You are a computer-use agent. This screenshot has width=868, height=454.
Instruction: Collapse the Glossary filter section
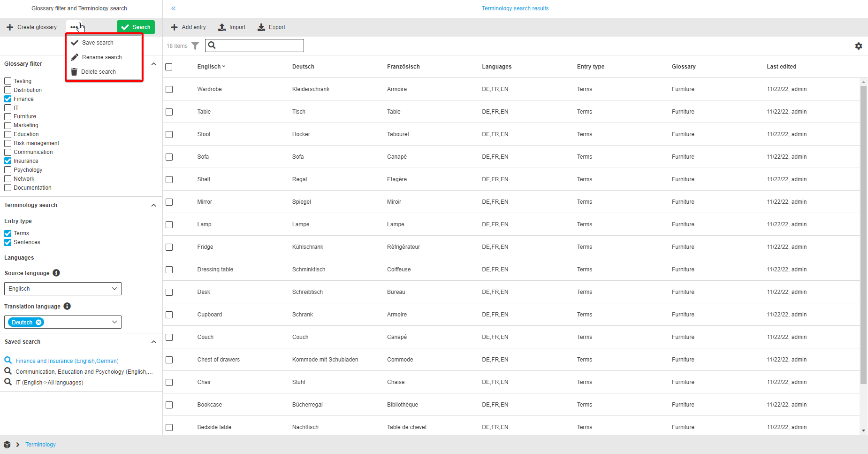(153, 64)
